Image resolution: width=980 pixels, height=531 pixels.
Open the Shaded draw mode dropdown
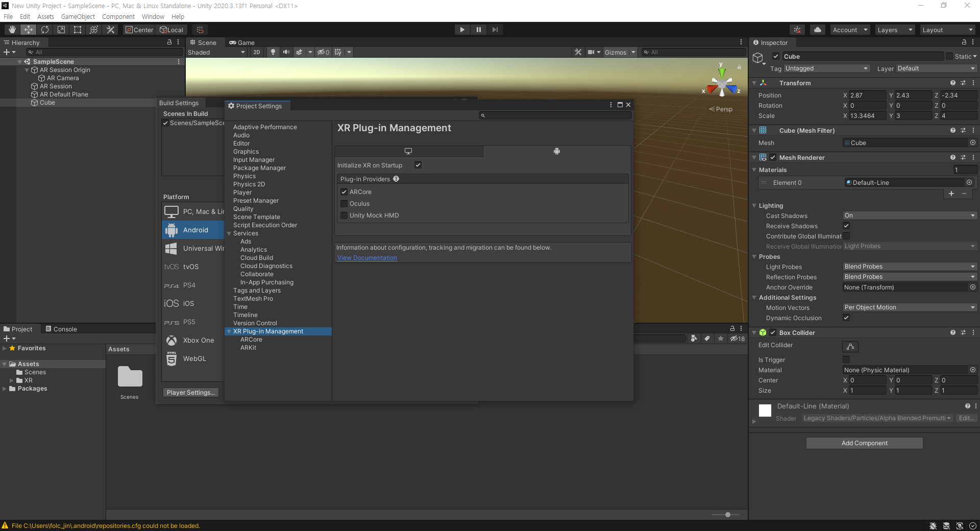click(x=216, y=52)
